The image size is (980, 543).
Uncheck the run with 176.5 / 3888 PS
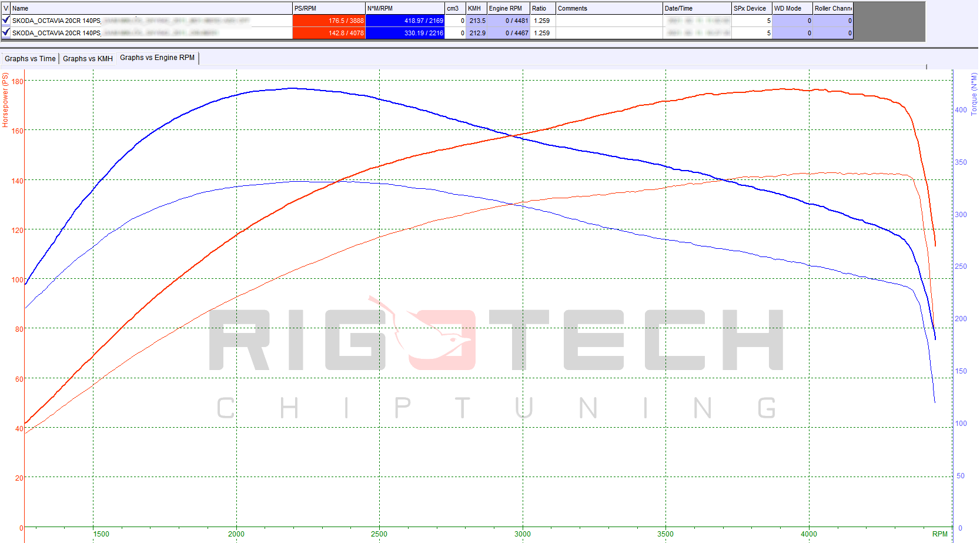pos(6,20)
